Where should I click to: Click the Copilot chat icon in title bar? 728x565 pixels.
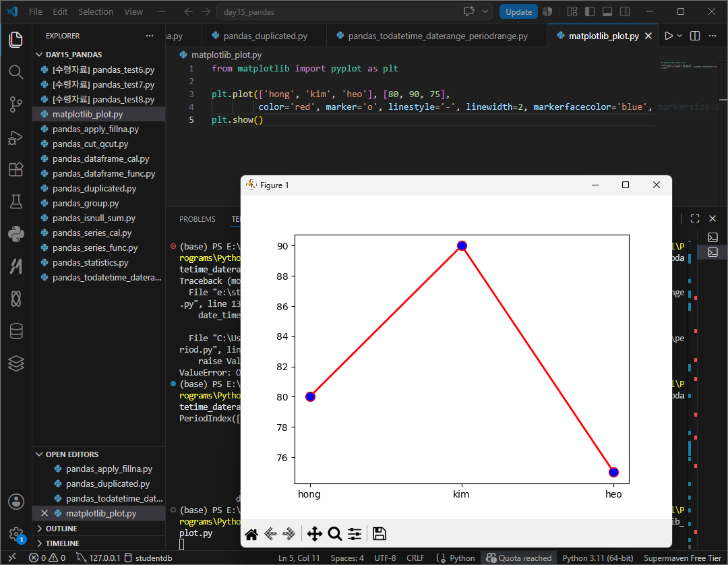point(469,11)
